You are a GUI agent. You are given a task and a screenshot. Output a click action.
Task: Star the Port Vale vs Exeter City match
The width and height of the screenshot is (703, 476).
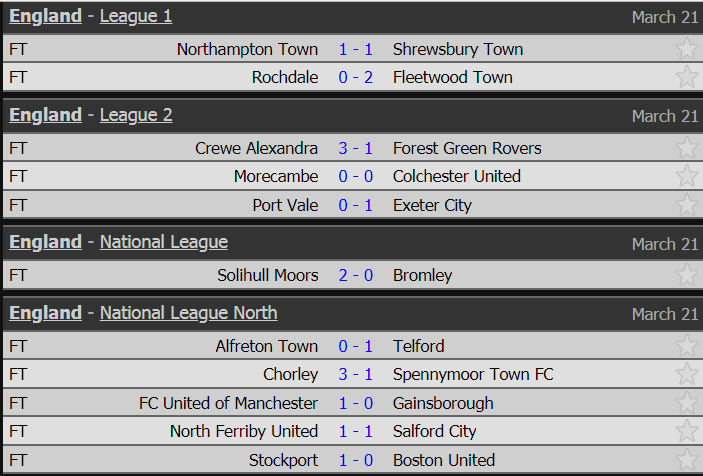click(x=687, y=204)
